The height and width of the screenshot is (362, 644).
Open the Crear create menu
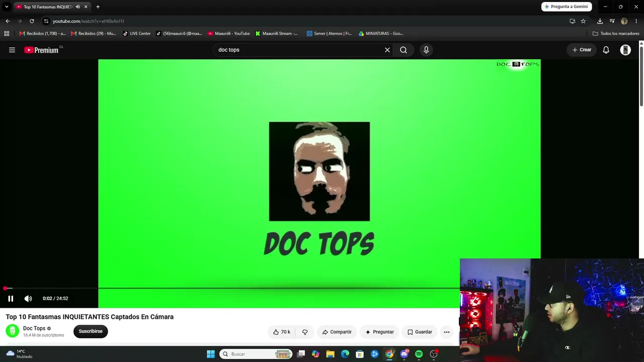[x=582, y=50]
